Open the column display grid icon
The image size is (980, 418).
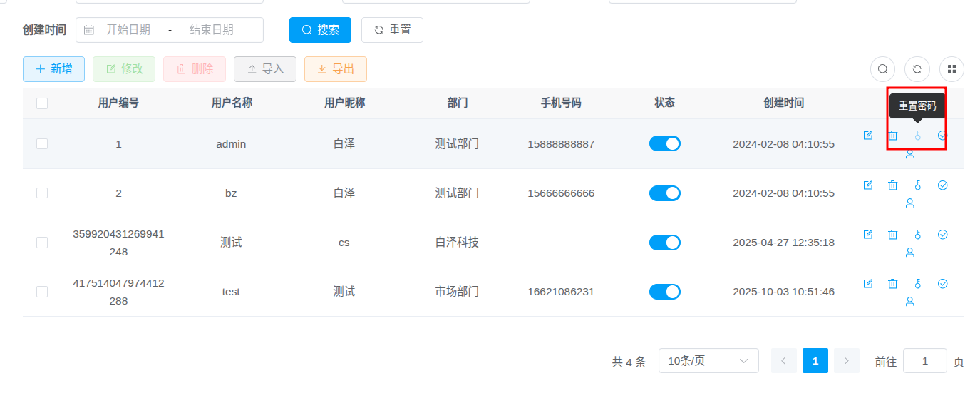[x=951, y=69]
